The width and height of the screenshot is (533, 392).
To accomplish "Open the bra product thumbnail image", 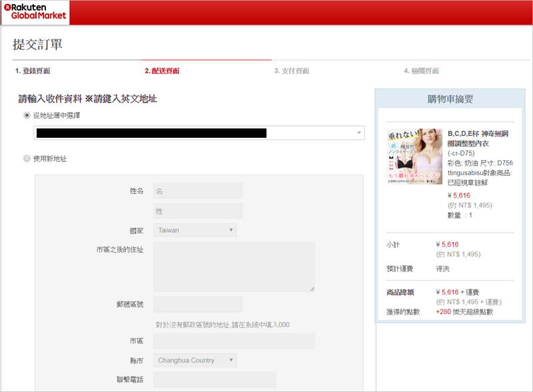I will click(414, 156).
